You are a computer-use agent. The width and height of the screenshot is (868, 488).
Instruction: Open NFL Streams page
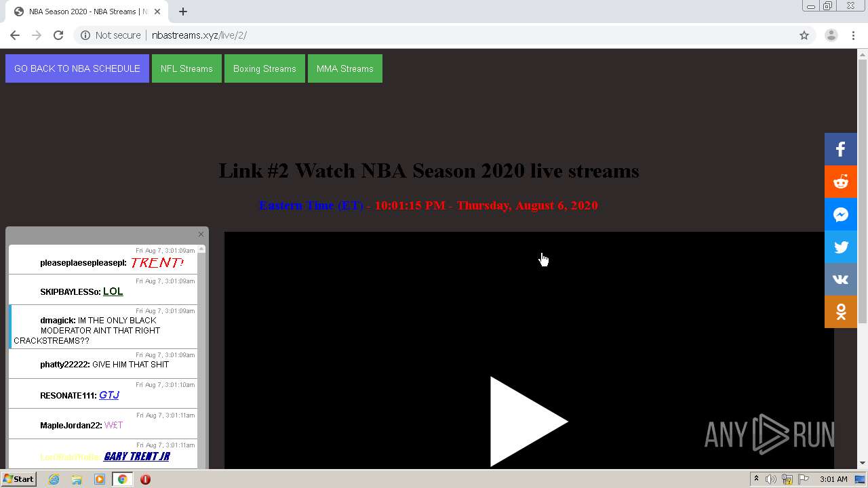coord(186,68)
